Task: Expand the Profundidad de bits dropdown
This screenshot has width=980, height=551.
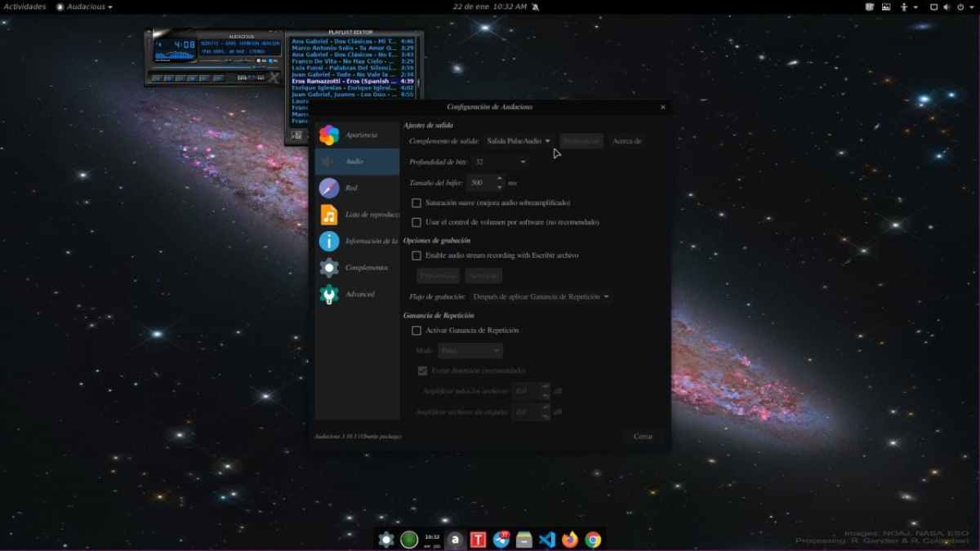Action: click(x=498, y=162)
